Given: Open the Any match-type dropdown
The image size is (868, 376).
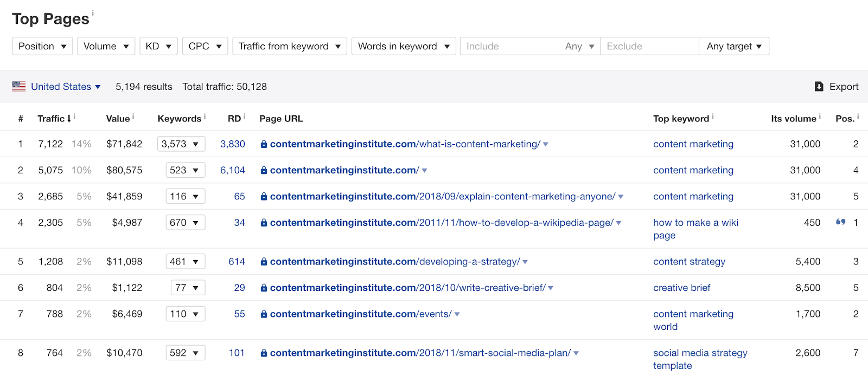Looking at the screenshot, I should [579, 46].
